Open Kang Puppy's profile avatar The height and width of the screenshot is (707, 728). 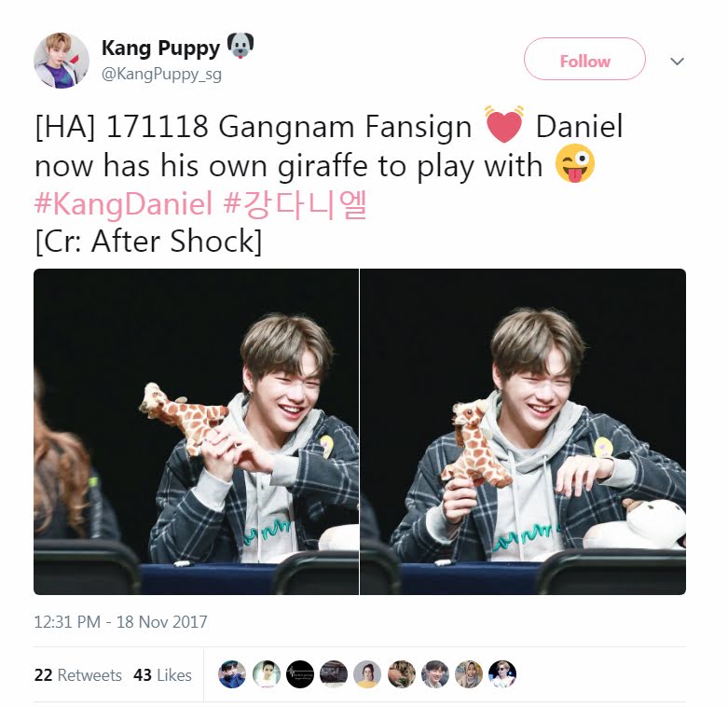click(62, 61)
